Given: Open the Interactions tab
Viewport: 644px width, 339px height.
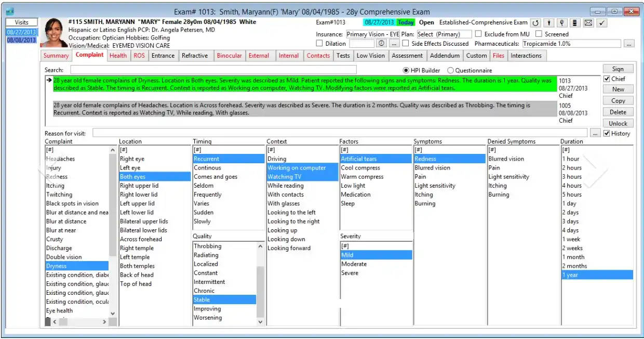Looking at the screenshot, I should tap(526, 56).
